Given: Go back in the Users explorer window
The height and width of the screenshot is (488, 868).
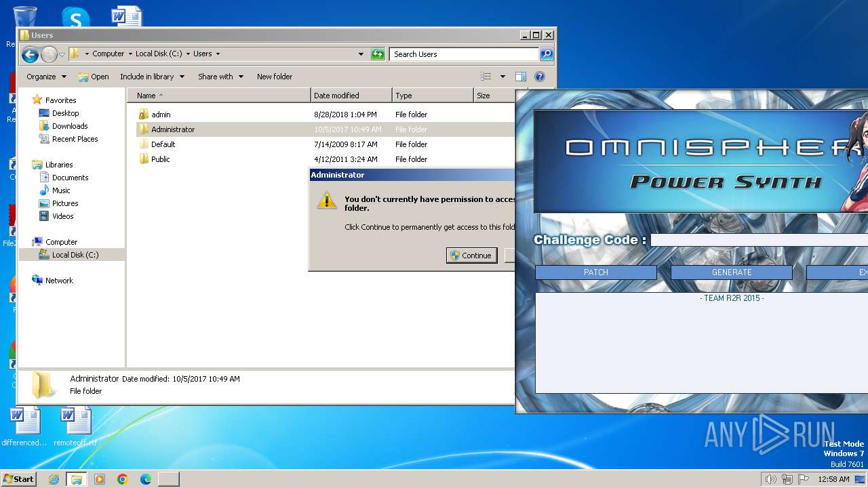Looking at the screenshot, I should pos(30,54).
